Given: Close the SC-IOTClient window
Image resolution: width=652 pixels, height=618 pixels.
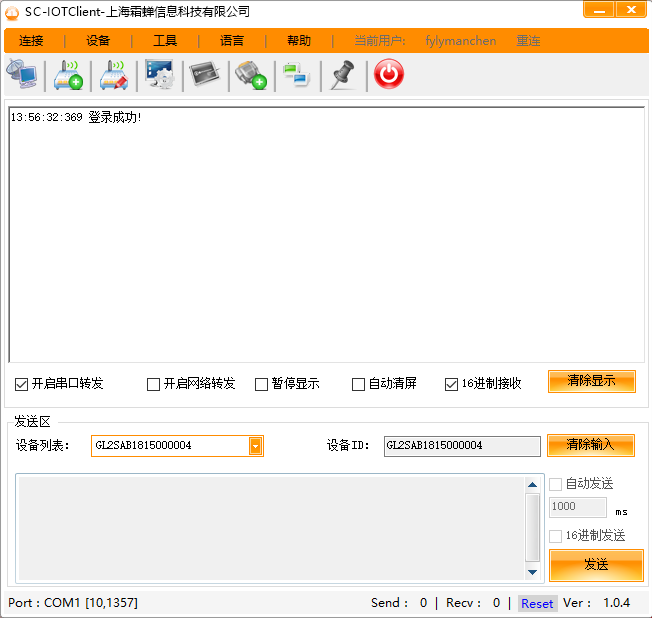Looking at the screenshot, I should pyautogui.click(x=631, y=10).
